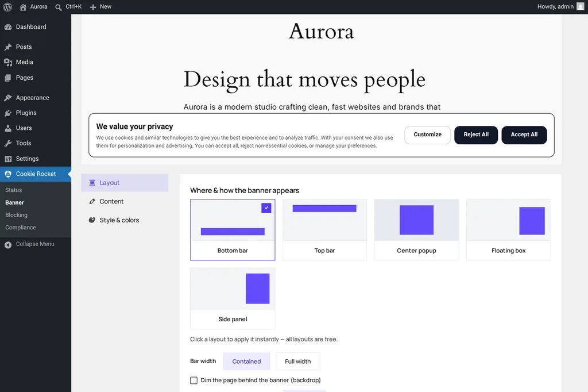The image size is (588, 392).
Task: Click 'Where & how the banner appears' heading
Action: tap(245, 190)
